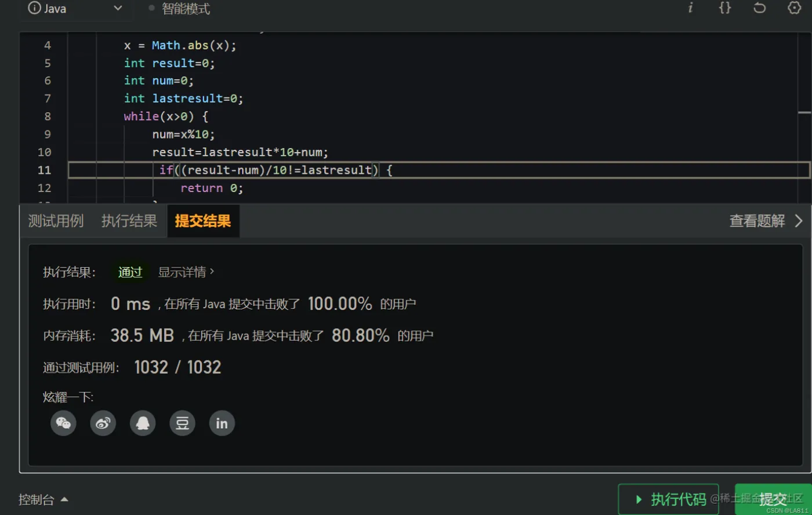Share result via LinkedIn icon

click(222, 423)
